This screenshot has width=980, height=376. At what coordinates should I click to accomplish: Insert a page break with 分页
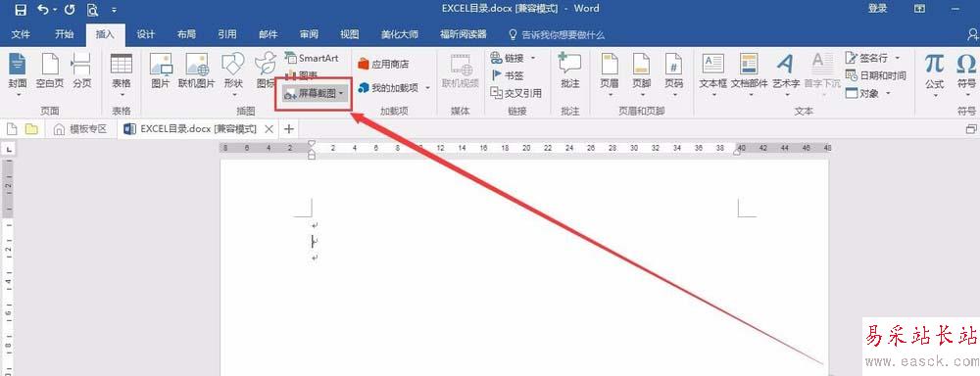click(x=81, y=71)
